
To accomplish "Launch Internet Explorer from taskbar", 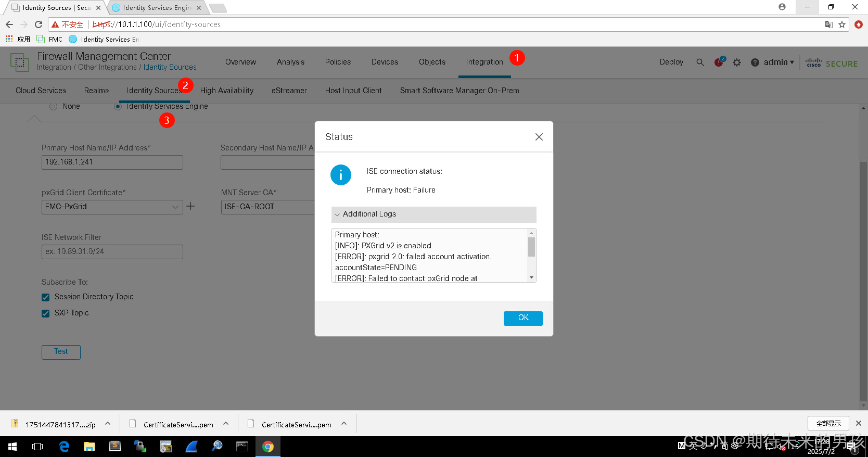I will coord(64,447).
